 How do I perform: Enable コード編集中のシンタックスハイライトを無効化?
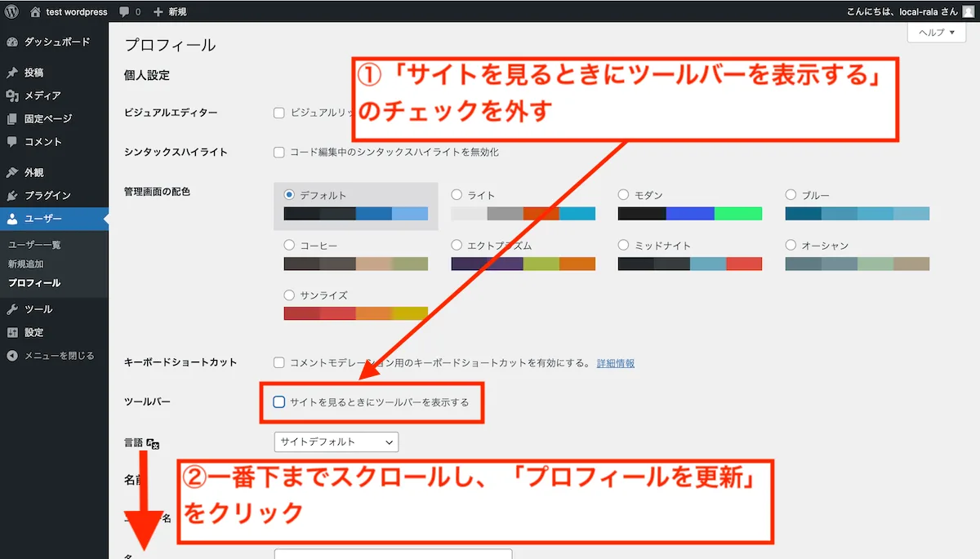pyautogui.click(x=278, y=151)
